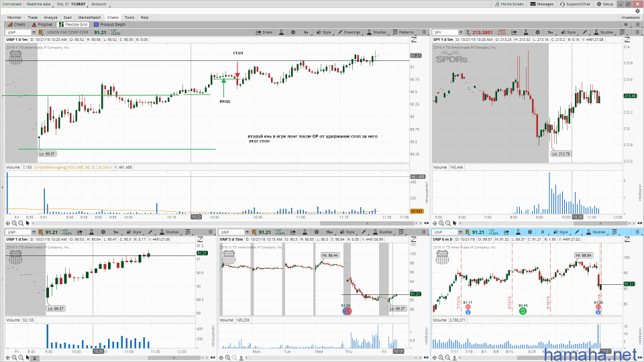Viewport: 644px width, 362px height.
Task: Open the Investools tab on the right
Action: pos(630,17)
